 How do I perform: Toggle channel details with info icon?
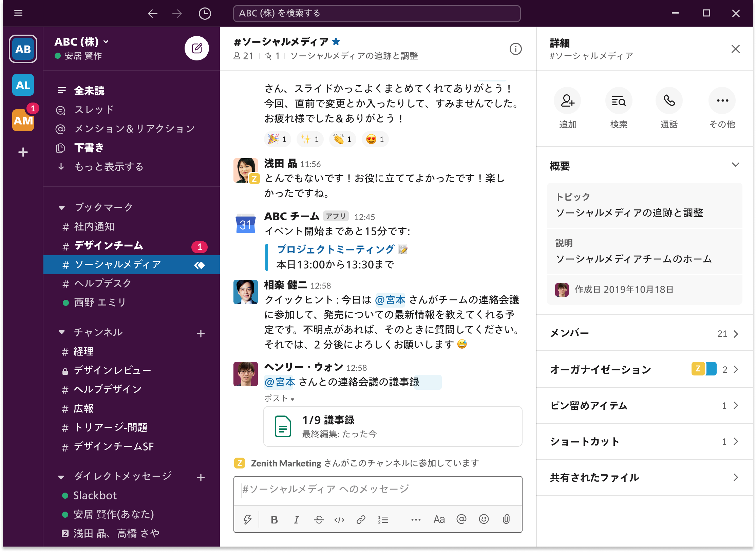pos(515,49)
